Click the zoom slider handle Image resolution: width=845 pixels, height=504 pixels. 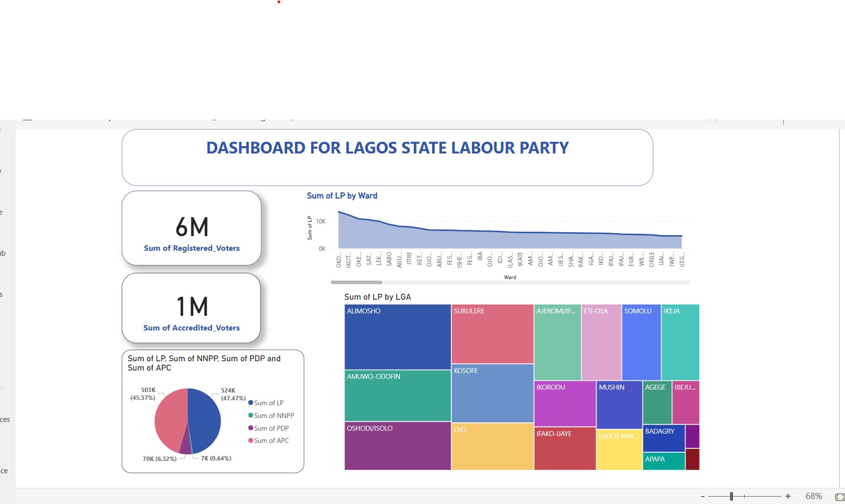pyautogui.click(x=732, y=496)
